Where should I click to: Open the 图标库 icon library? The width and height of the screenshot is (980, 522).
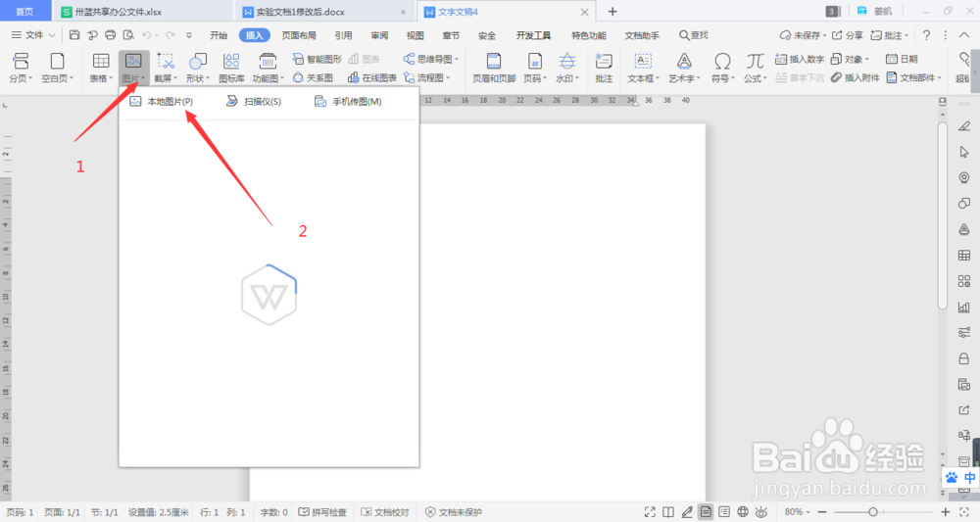pyautogui.click(x=231, y=68)
